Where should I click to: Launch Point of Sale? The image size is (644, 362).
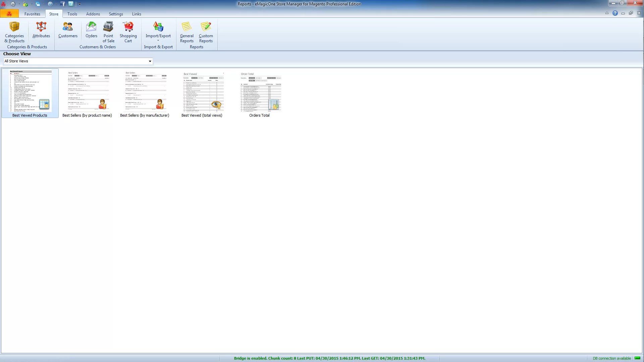(x=108, y=32)
